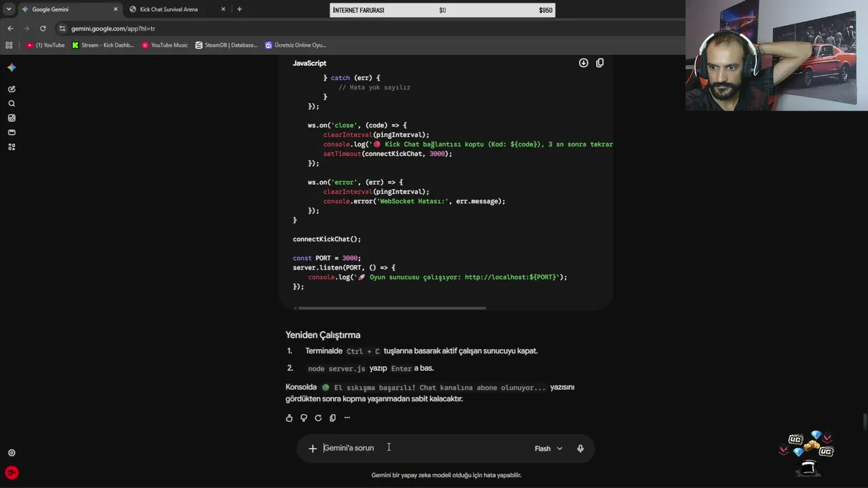
Task: Go forward in browser history
Action: 26,28
